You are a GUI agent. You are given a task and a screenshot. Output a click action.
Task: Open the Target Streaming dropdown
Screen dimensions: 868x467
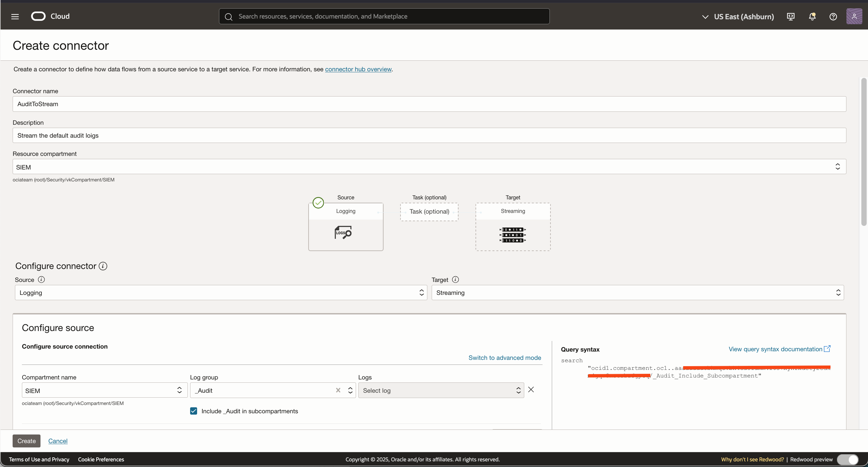coord(637,293)
